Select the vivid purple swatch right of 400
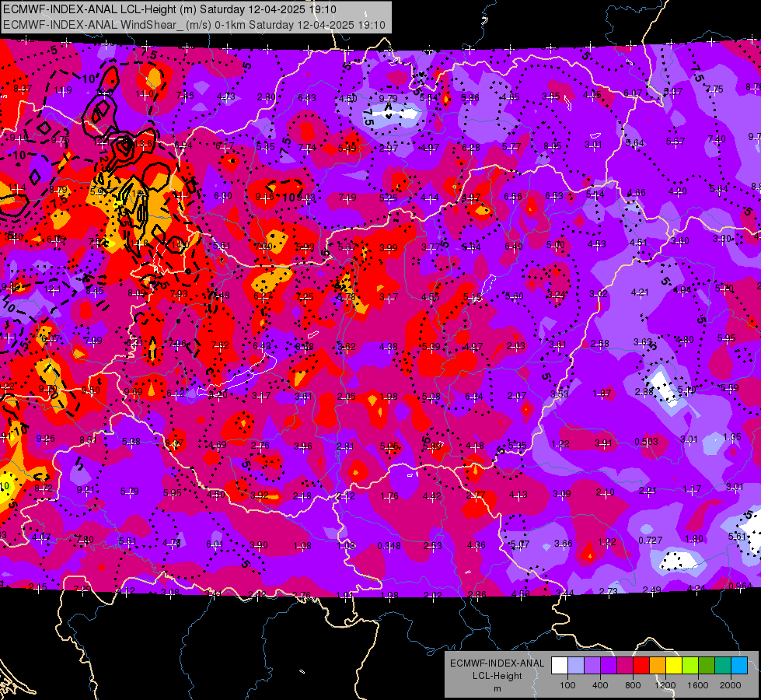 [609, 666]
